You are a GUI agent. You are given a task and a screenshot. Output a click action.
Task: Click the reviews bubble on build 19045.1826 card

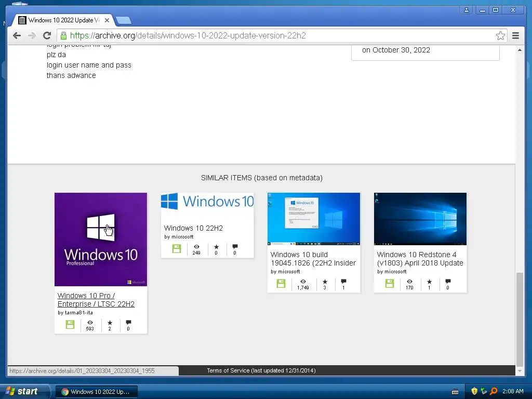(x=343, y=281)
